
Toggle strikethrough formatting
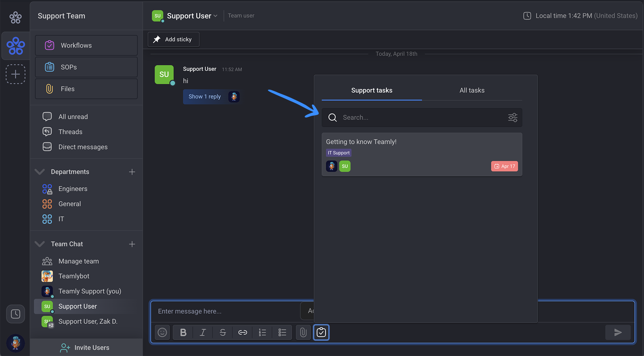tap(223, 333)
